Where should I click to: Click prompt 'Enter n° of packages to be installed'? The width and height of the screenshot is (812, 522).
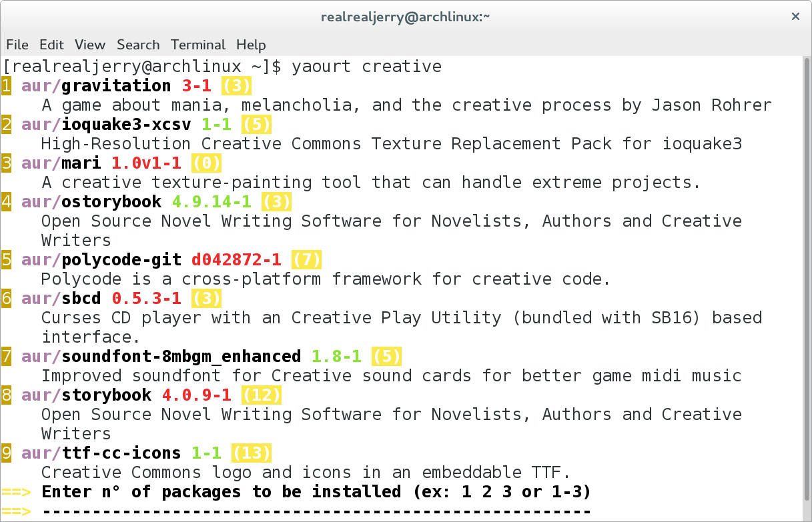point(316,492)
